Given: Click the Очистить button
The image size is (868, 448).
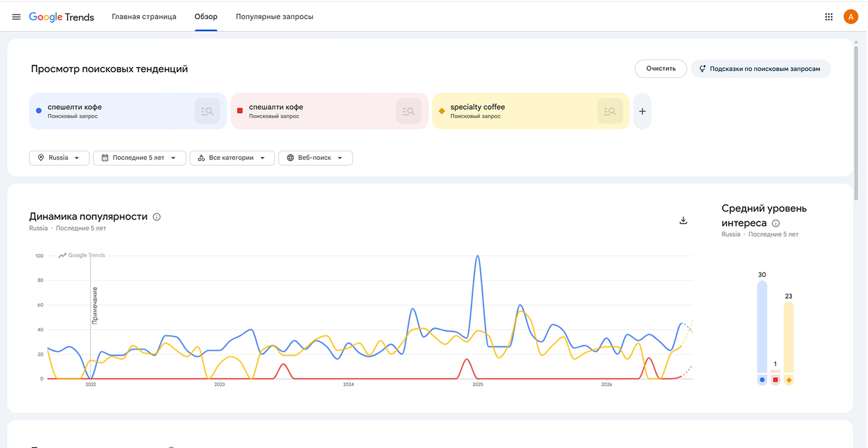Looking at the screenshot, I should (661, 69).
